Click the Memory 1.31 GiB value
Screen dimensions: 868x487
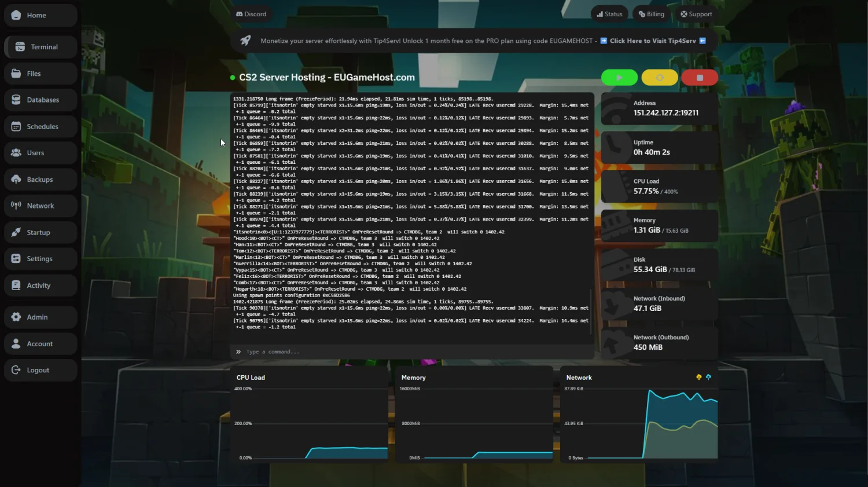pyautogui.click(x=646, y=230)
